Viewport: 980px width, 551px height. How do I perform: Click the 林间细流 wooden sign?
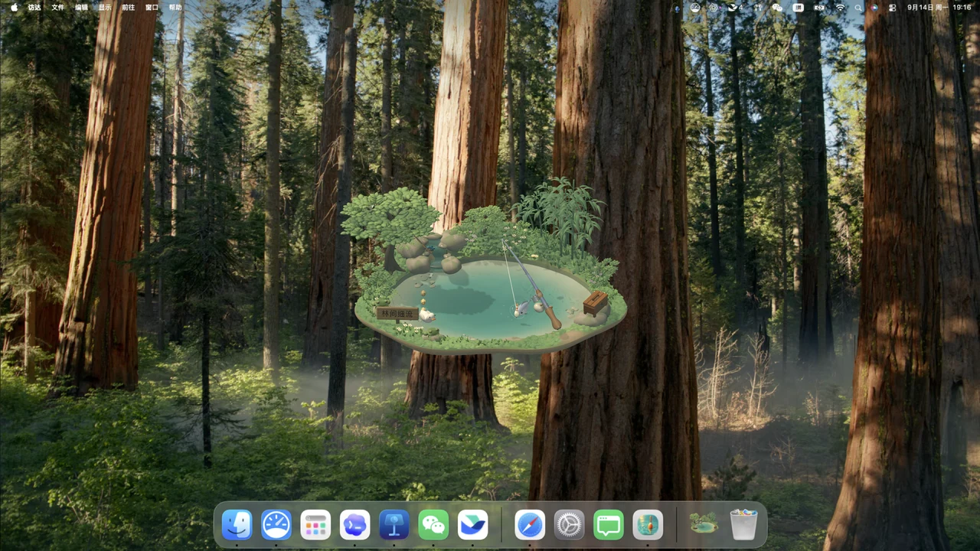(x=397, y=313)
